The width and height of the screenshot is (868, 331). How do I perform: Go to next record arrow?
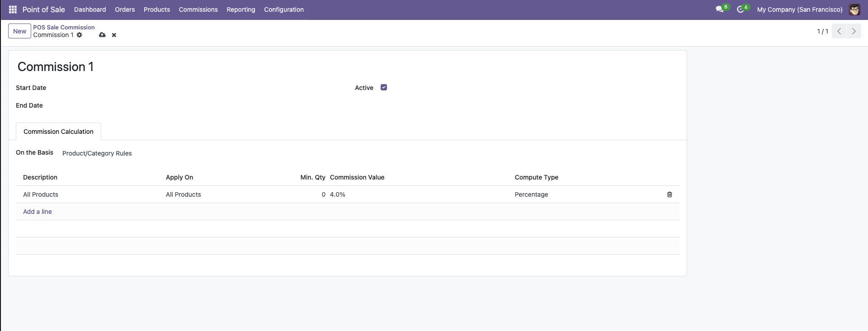coord(854,31)
